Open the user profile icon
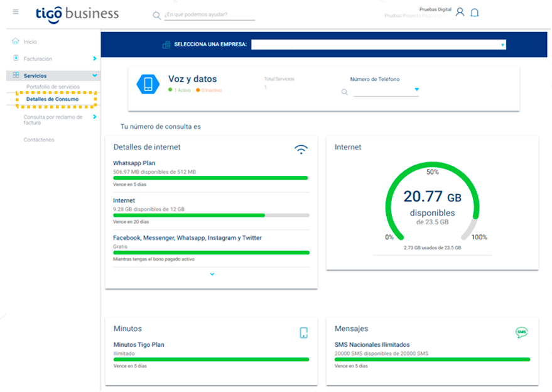The image size is (552, 392). click(x=460, y=12)
